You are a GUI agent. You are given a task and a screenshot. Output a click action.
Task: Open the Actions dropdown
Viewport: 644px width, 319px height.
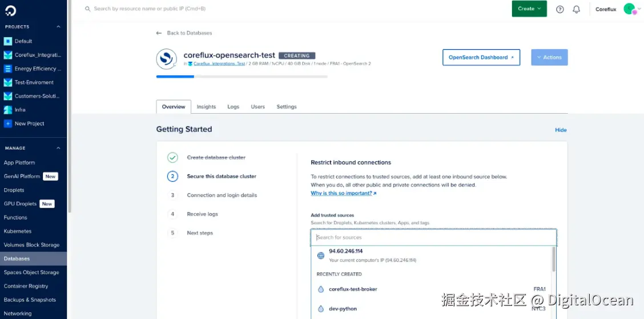549,58
